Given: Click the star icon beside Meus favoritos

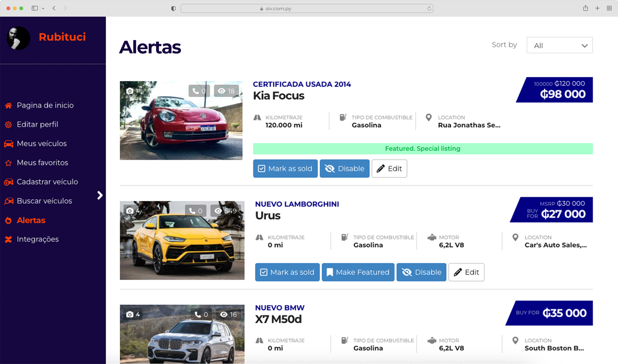Looking at the screenshot, I should 8,163.
